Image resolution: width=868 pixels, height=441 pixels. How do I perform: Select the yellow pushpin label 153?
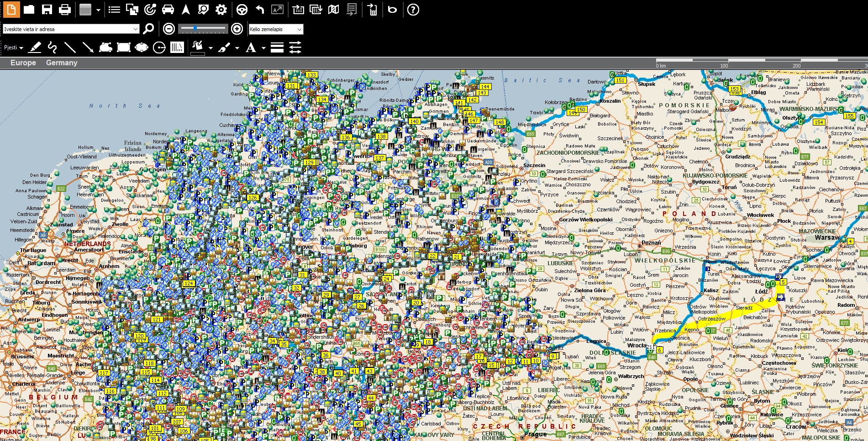pos(734,89)
